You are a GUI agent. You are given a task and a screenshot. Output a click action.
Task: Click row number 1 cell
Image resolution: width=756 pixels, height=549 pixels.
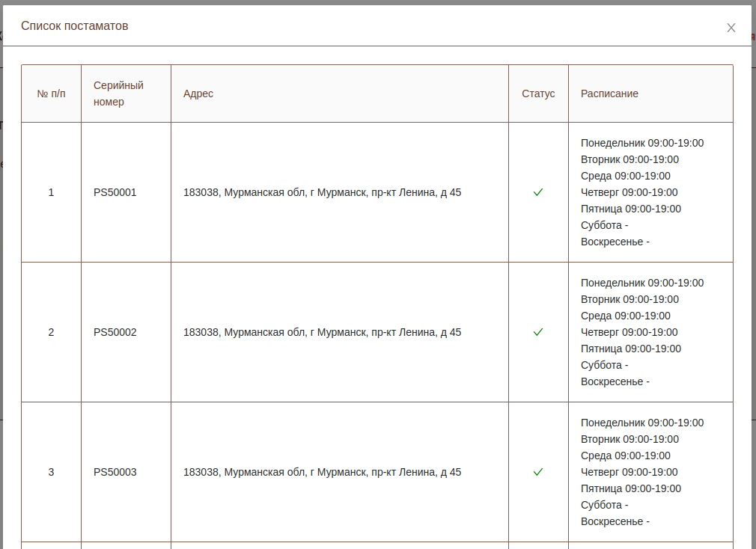(x=51, y=192)
